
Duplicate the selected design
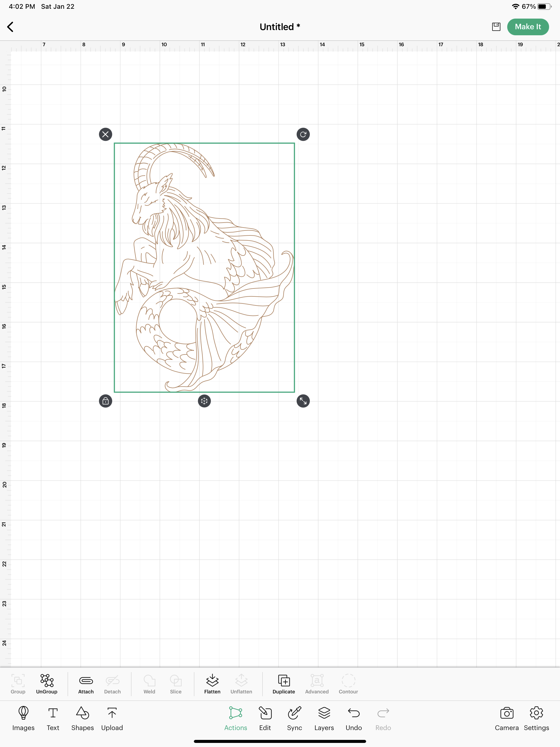(x=284, y=684)
